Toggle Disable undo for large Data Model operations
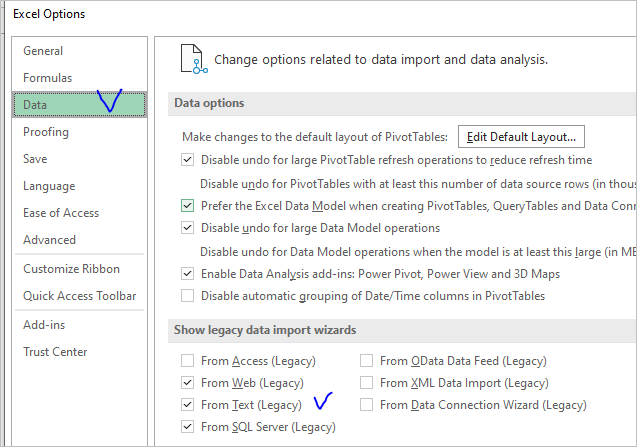The height and width of the screenshot is (447, 637). [x=188, y=228]
